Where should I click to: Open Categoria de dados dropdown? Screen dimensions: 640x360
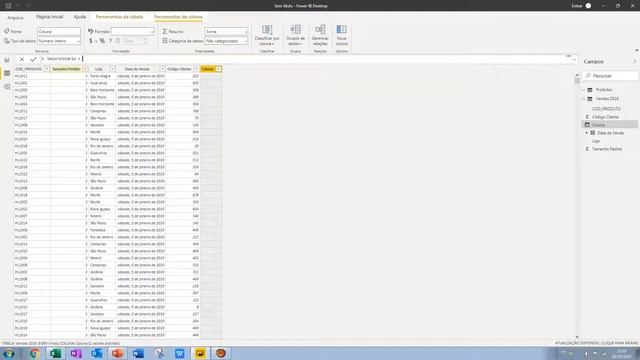(x=226, y=41)
